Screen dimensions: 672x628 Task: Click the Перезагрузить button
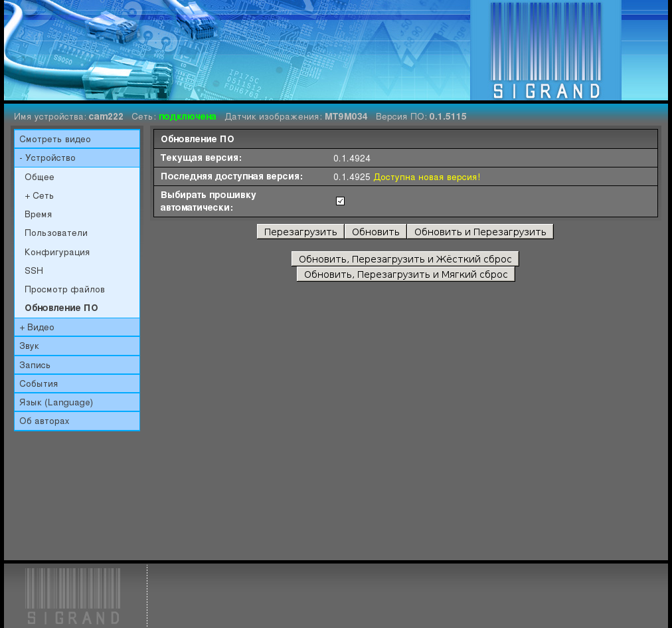pos(300,232)
